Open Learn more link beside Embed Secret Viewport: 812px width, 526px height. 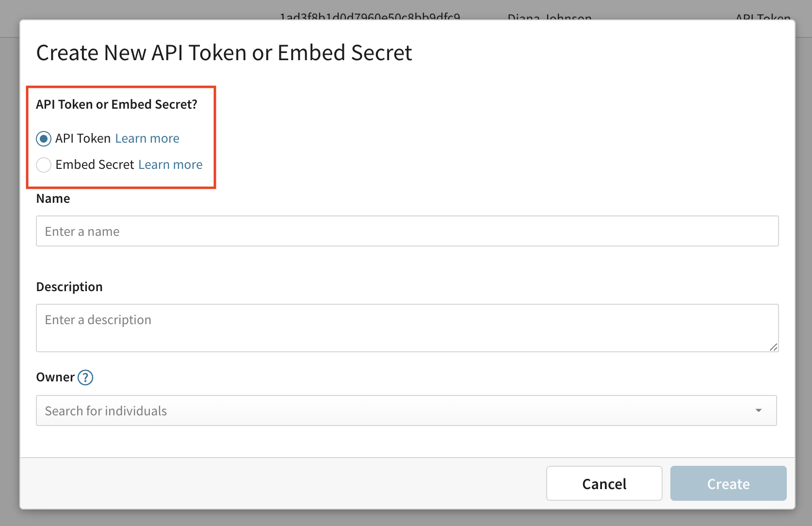click(170, 165)
